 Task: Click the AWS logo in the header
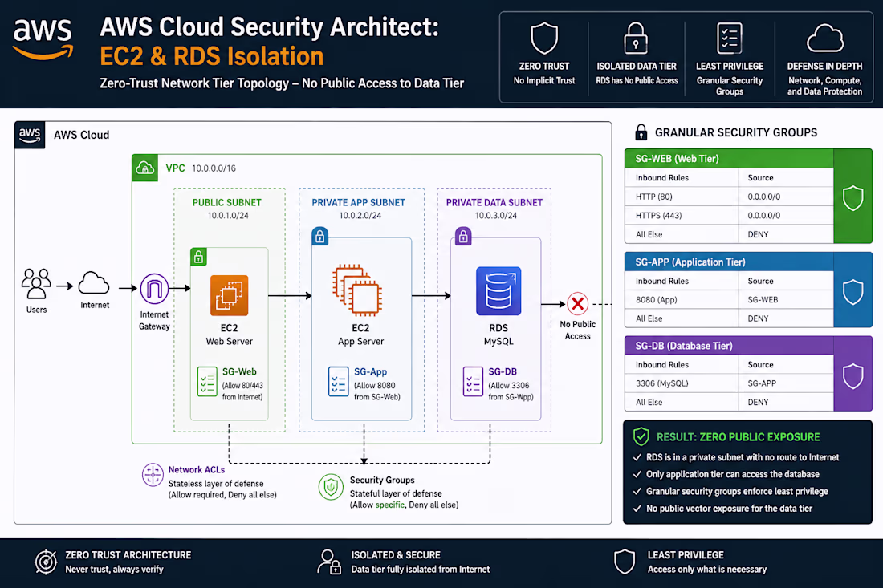tap(43, 39)
